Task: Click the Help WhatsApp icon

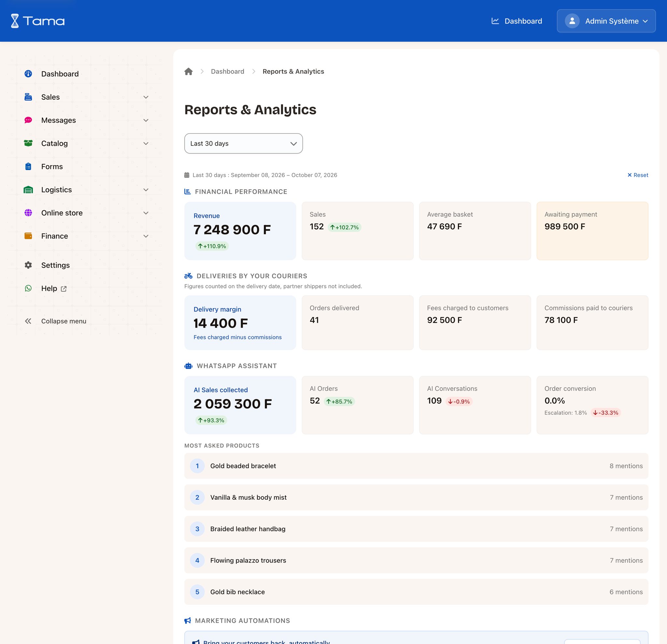Action: 28,288
